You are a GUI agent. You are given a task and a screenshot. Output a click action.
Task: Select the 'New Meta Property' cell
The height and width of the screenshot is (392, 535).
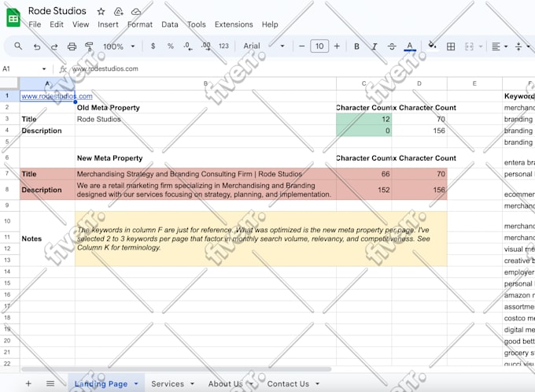[205, 158]
